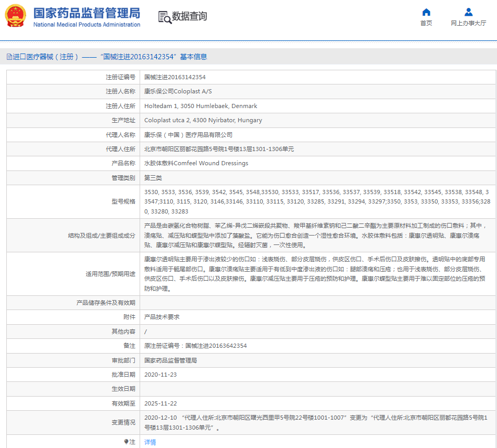Click National Medical Products Administration English text
Image resolution: width=497 pixels, height=448 pixels.
pos(87,25)
